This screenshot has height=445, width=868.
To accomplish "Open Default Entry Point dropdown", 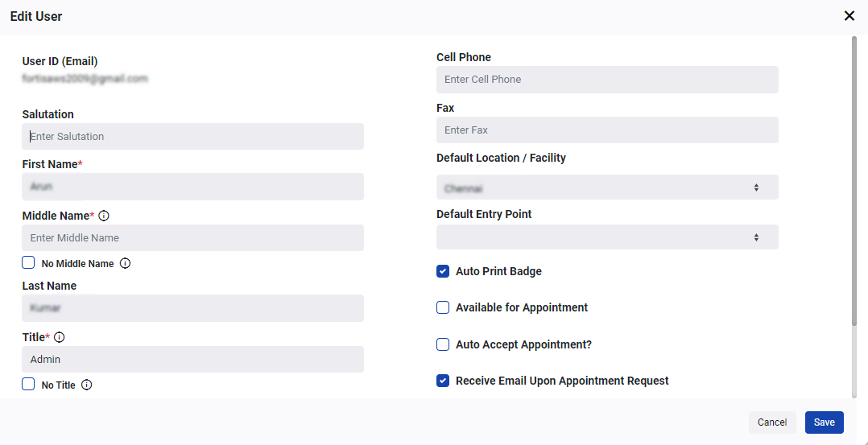I will pyautogui.click(x=607, y=237).
